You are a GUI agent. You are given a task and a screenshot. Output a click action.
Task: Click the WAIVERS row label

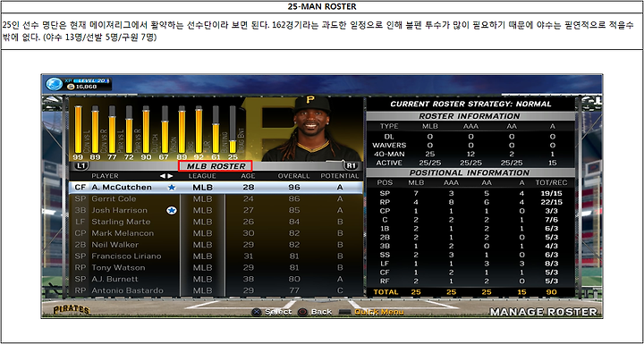click(389, 145)
